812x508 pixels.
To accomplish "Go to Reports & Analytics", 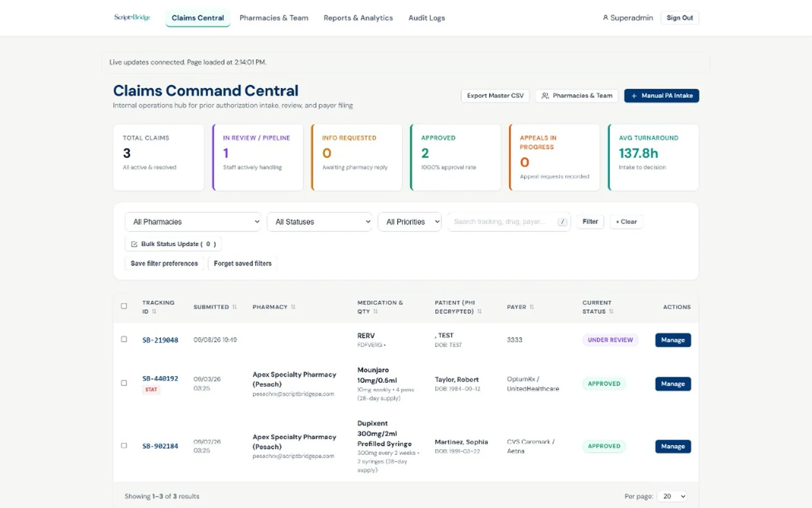I will (358, 18).
